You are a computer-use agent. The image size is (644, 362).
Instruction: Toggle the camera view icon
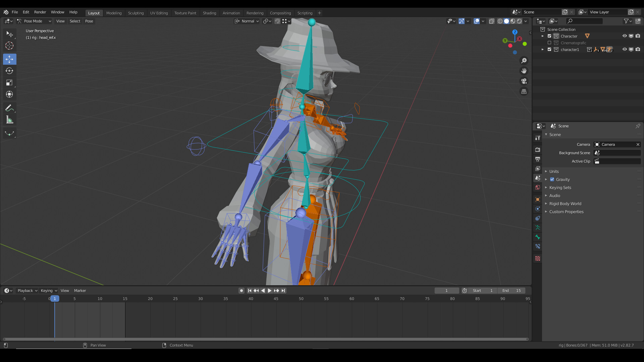tap(524, 81)
